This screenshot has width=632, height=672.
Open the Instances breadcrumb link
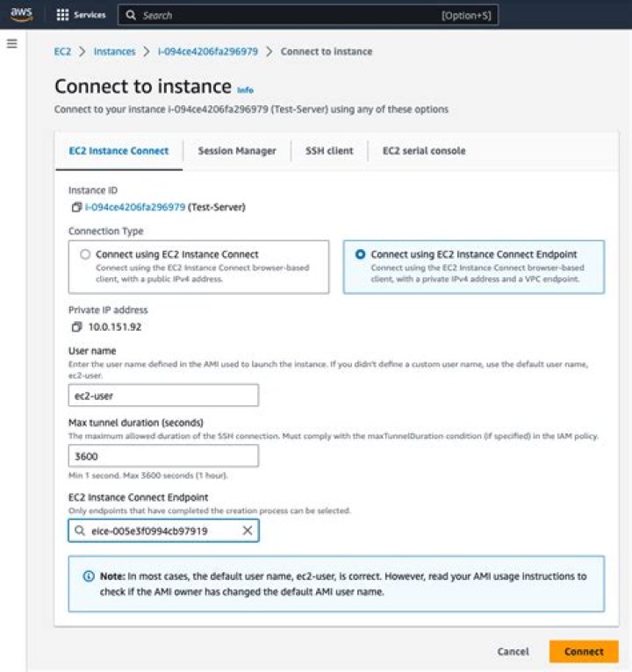click(x=115, y=52)
